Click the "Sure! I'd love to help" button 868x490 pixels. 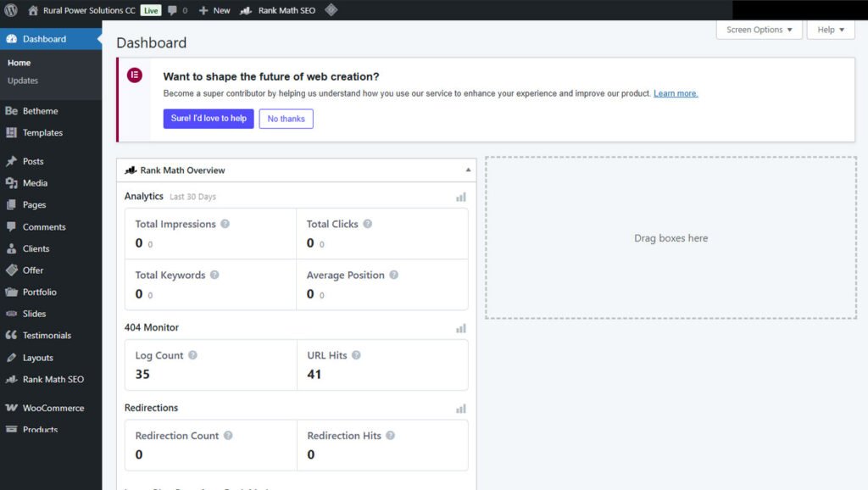point(209,119)
